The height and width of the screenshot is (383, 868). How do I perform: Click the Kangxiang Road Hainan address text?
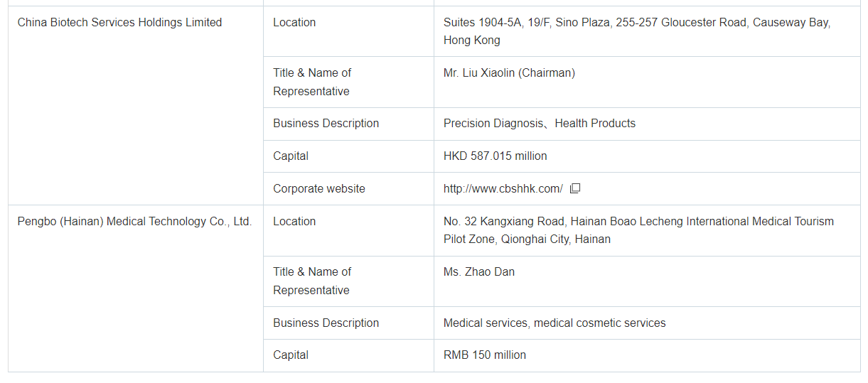(638, 230)
